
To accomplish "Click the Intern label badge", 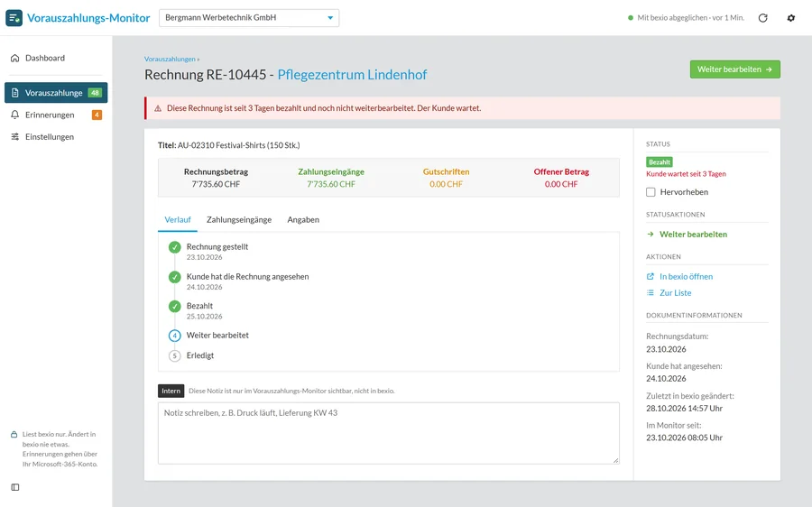I will click(x=171, y=391).
